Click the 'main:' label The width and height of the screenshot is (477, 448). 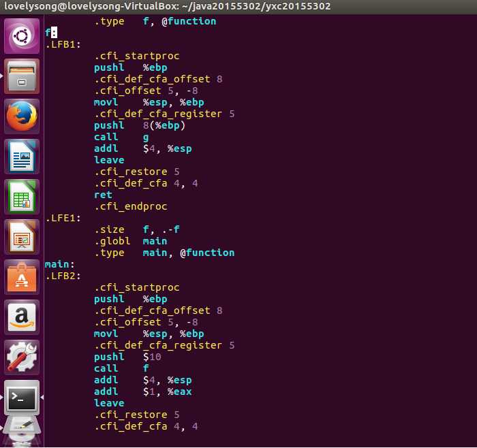click(x=60, y=264)
